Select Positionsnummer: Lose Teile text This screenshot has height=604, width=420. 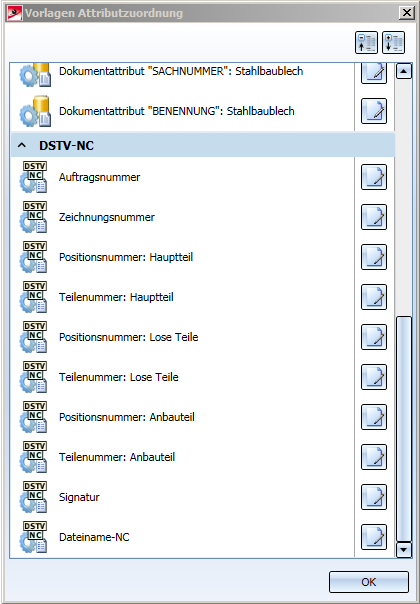click(128, 337)
